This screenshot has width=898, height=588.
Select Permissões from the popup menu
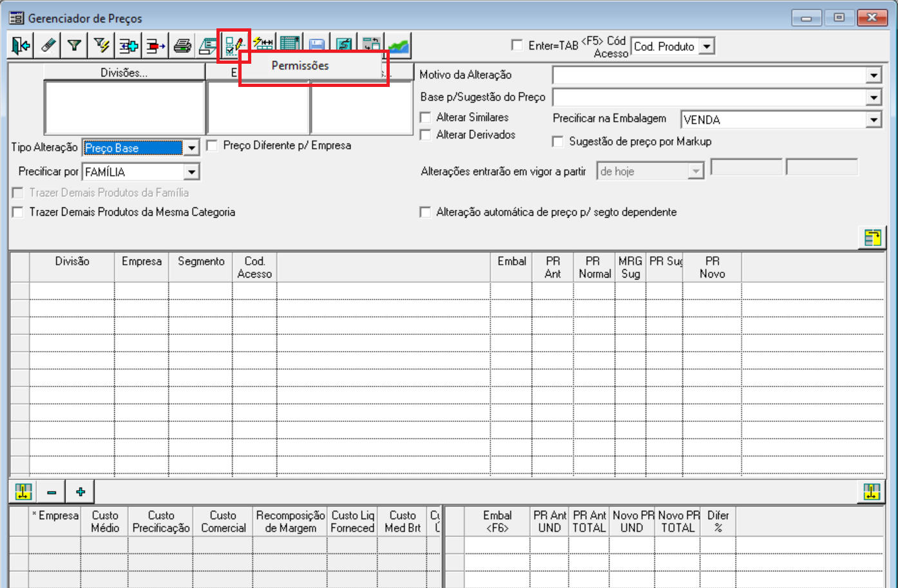tap(300, 66)
